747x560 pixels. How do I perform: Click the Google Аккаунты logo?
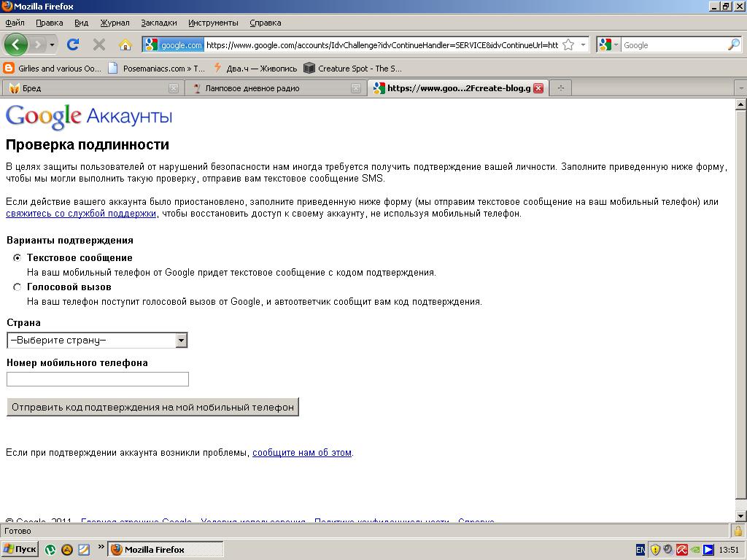(x=89, y=117)
